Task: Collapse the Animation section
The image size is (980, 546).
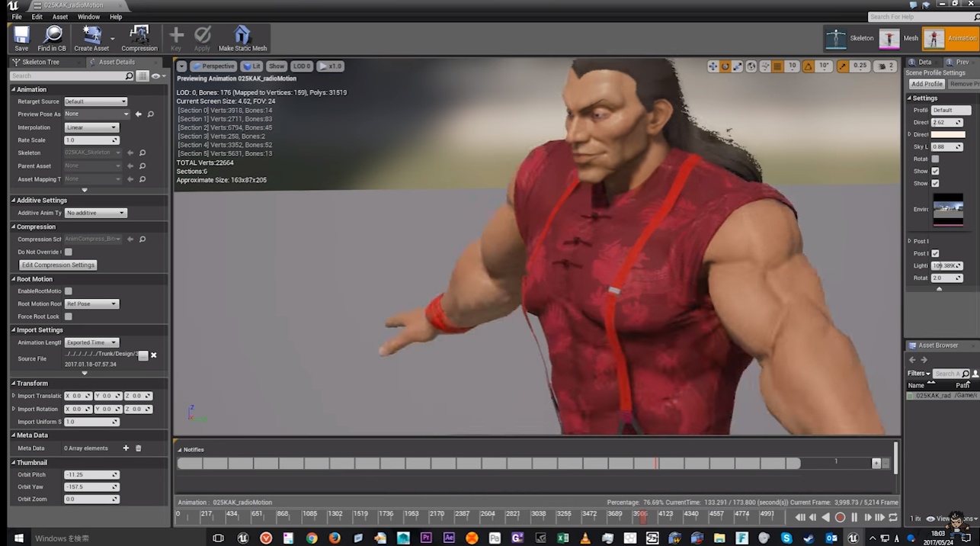Action: click(x=14, y=89)
